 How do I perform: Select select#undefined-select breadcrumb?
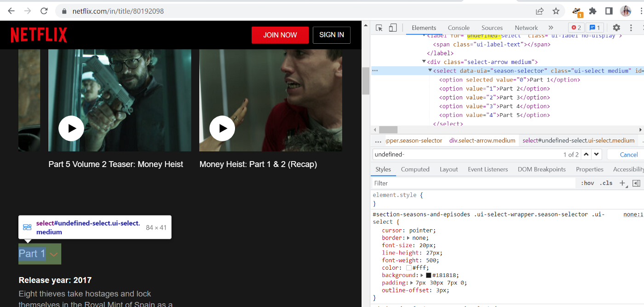[x=578, y=140]
